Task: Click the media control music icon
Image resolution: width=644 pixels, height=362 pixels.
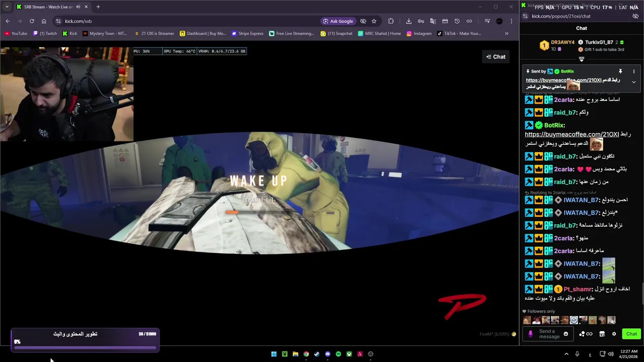Action: point(487,21)
